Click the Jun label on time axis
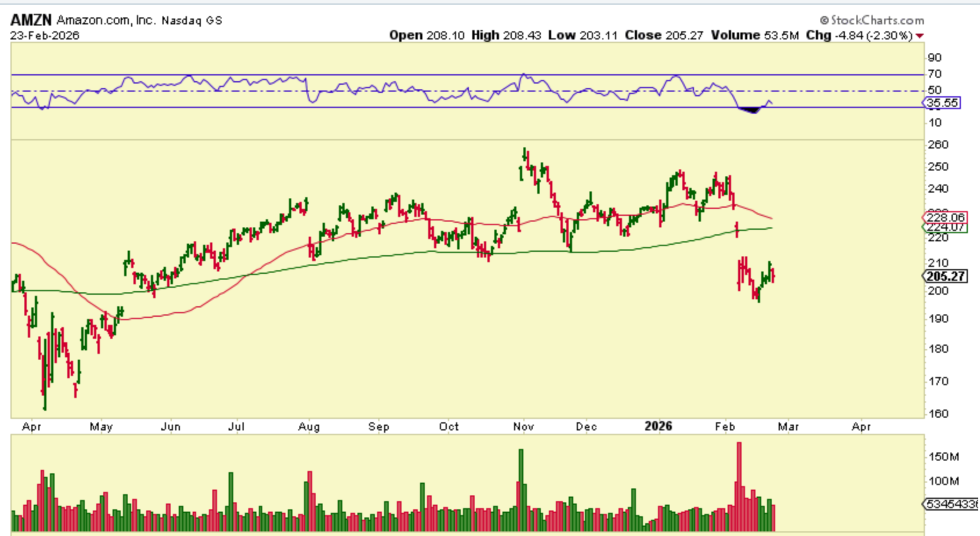 171,427
